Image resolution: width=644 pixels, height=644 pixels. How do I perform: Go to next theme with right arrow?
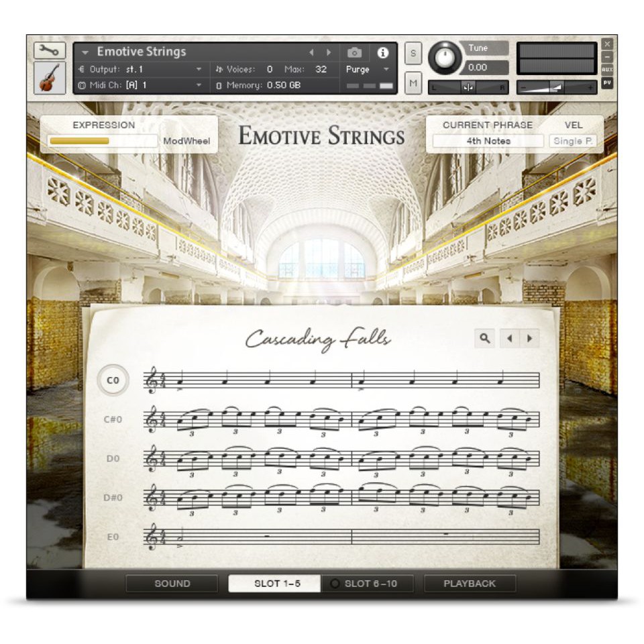coord(529,338)
